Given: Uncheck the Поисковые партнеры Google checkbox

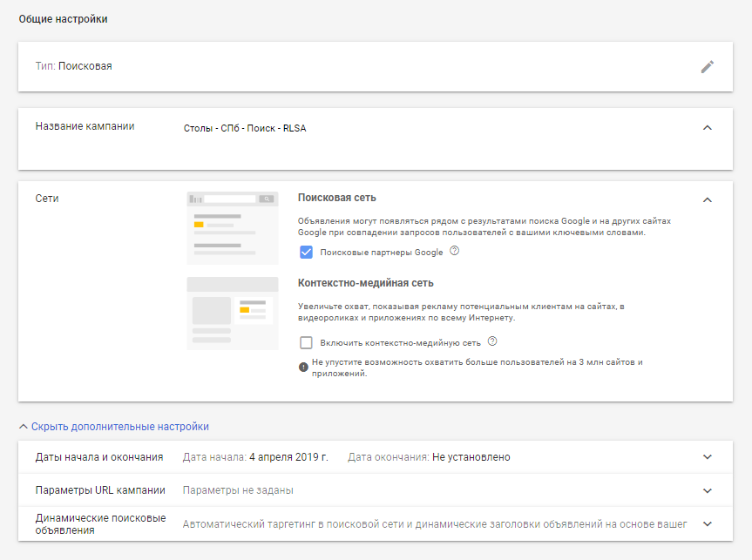Looking at the screenshot, I should click(306, 253).
